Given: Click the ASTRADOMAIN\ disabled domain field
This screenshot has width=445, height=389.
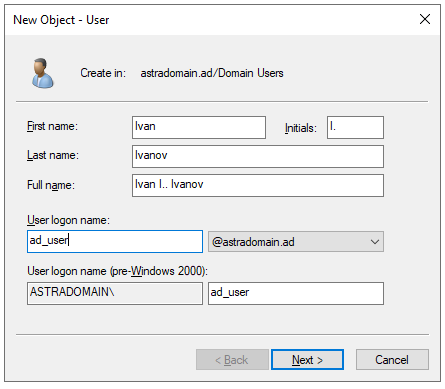Looking at the screenshot, I should (x=115, y=293).
